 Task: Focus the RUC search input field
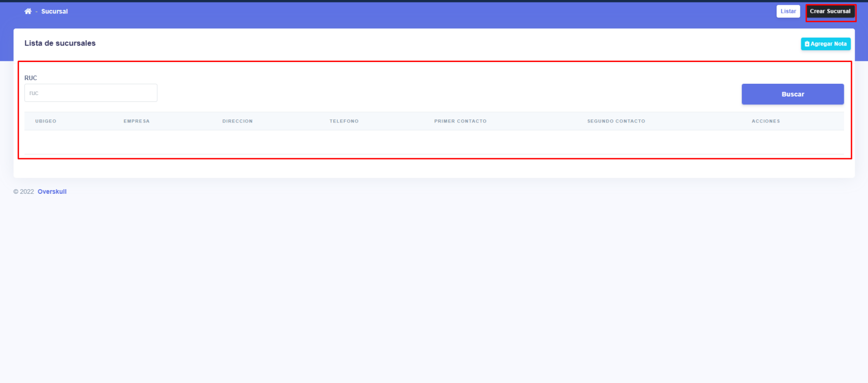coord(91,93)
